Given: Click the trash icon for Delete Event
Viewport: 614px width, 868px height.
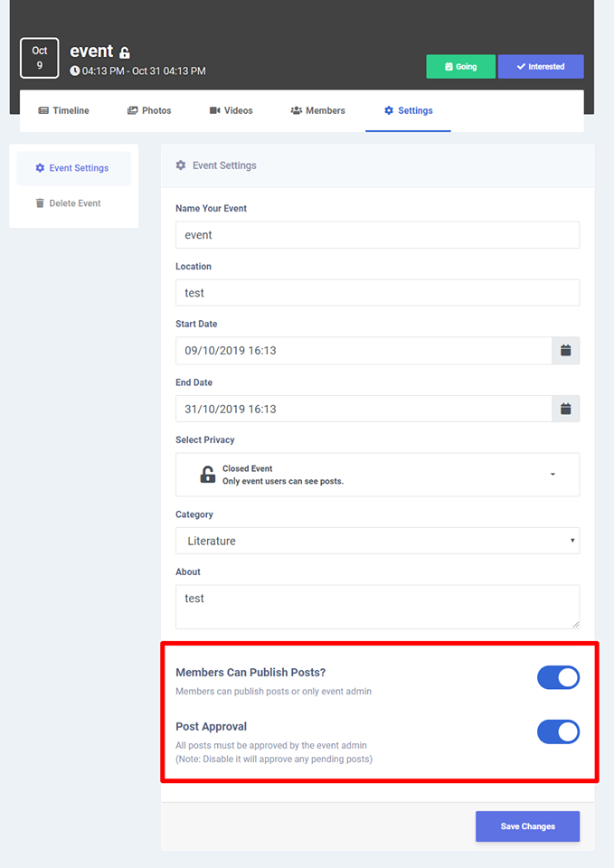Looking at the screenshot, I should coord(40,203).
